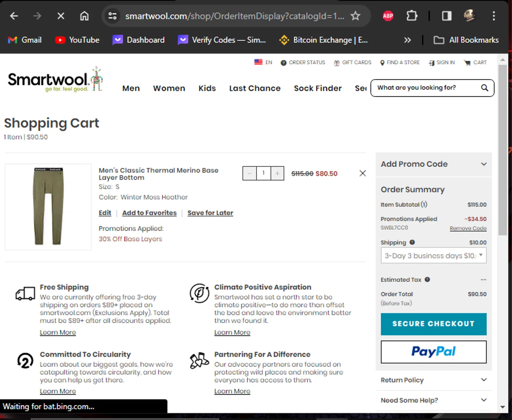
Task: Click the scrollbar down arrow
Action: pyautogui.click(x=502, y=407)
